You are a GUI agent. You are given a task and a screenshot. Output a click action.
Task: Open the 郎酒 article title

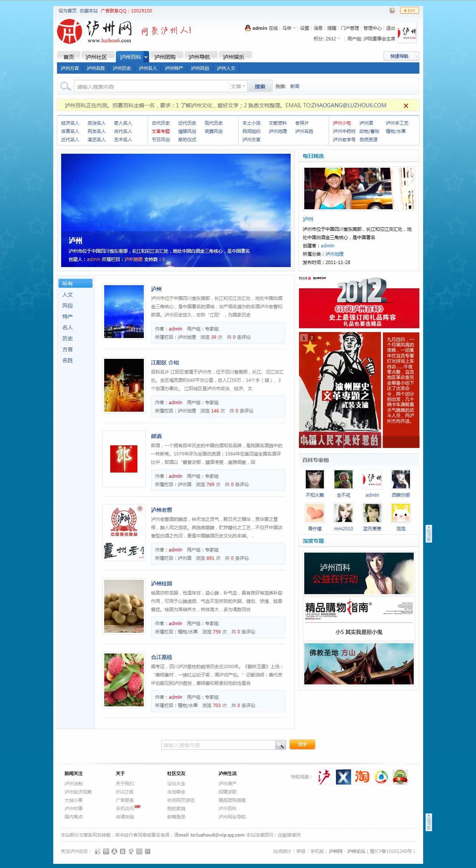pos(156,436)
